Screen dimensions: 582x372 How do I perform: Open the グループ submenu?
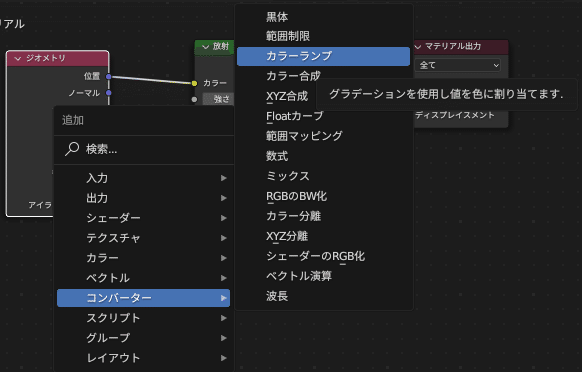[143, 338]
